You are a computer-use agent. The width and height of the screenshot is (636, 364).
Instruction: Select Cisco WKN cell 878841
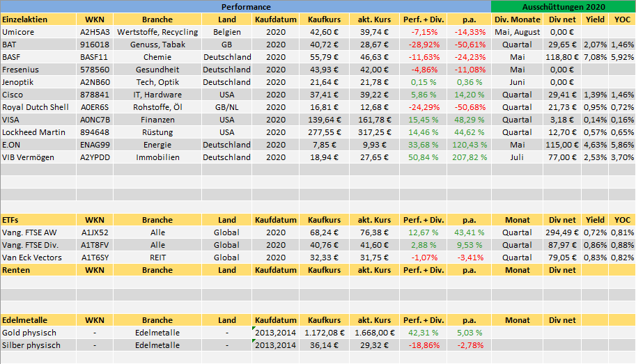[95, 95]
